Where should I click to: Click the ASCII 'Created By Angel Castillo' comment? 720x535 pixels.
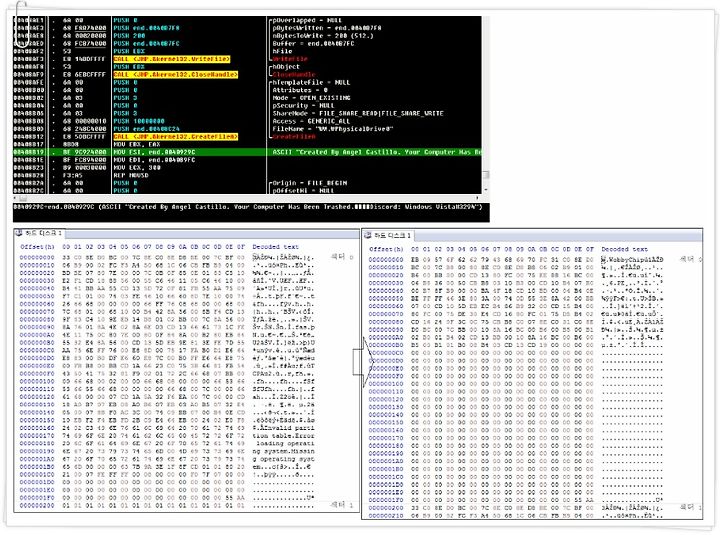[377, 152]
